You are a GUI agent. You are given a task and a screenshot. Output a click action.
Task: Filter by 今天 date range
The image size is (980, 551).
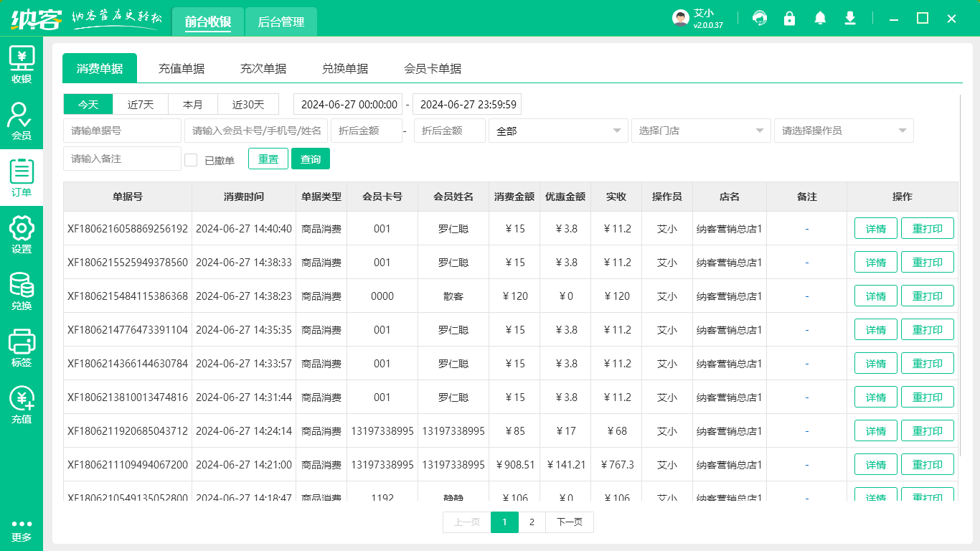click(x=88, y=104)
